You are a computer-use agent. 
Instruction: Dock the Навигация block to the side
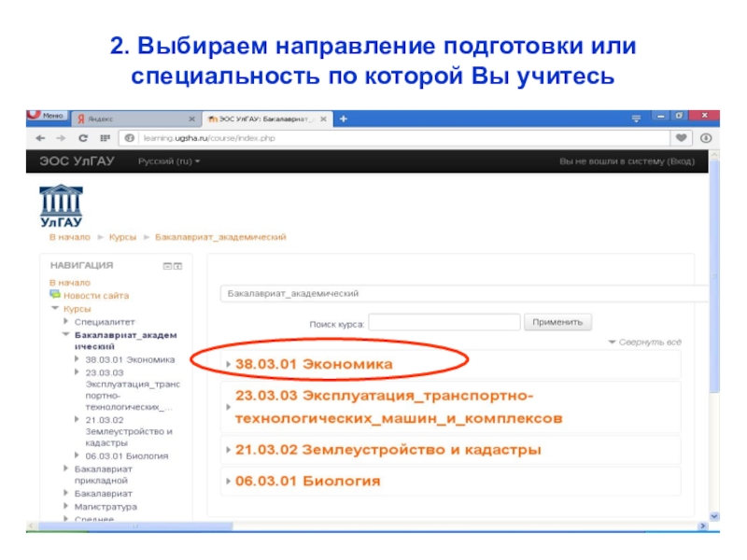pos(177,265)
